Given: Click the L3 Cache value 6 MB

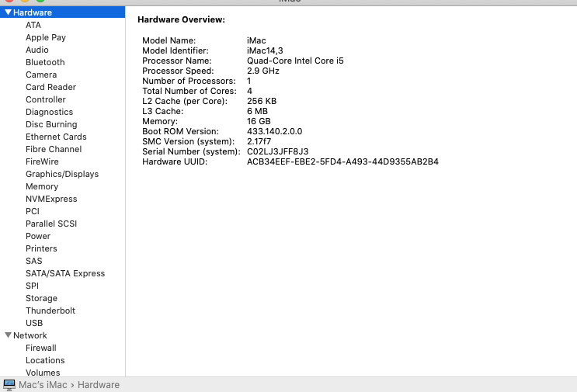Looking at the screenshot, I should (257, 111).
